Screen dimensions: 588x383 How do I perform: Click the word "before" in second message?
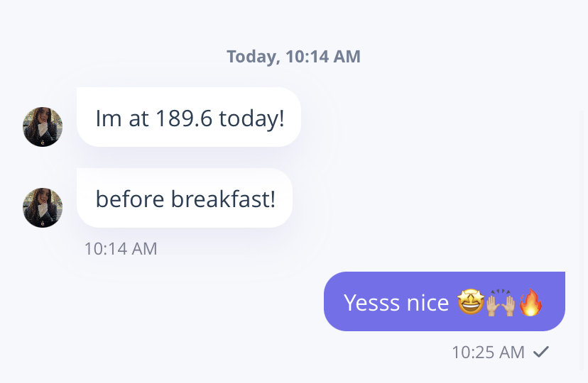130,199
